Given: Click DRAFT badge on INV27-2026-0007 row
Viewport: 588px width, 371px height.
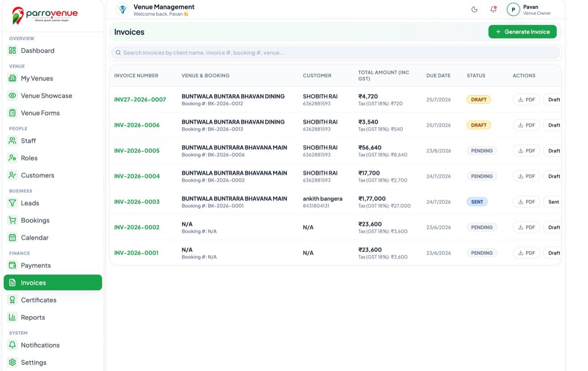Looking at the screenshot, I should tap(479, 99).
